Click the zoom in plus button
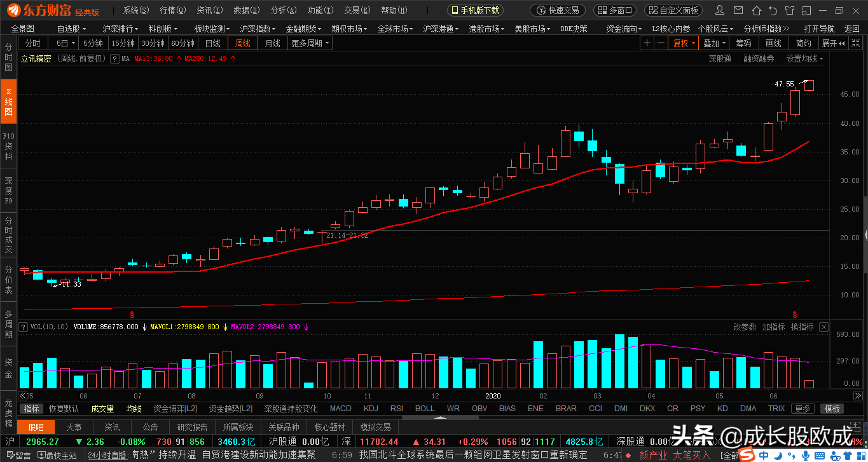Image resolution: width=868 pixels, height=462 pixels. coord(647,43)
